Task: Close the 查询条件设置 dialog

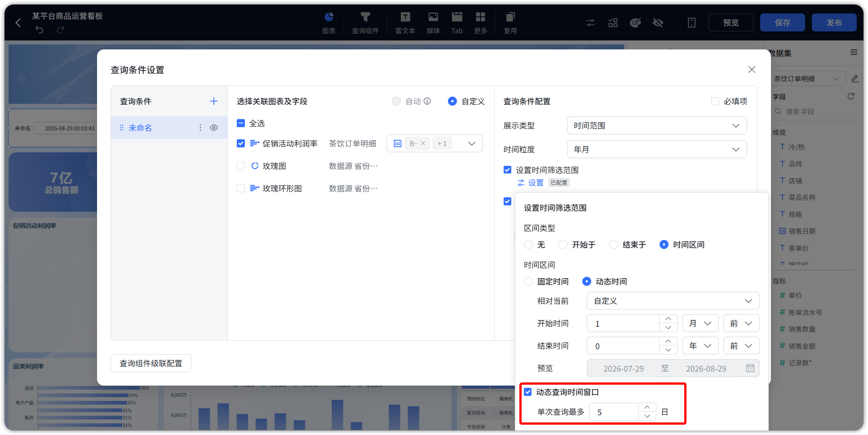Action: click(752, 70)
